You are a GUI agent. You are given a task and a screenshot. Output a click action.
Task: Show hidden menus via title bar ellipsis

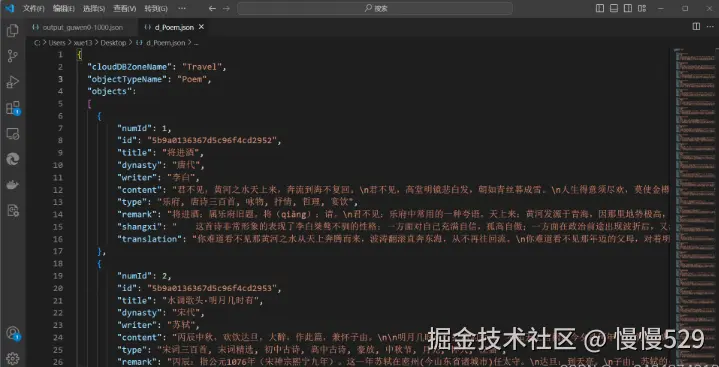[182, 8]
